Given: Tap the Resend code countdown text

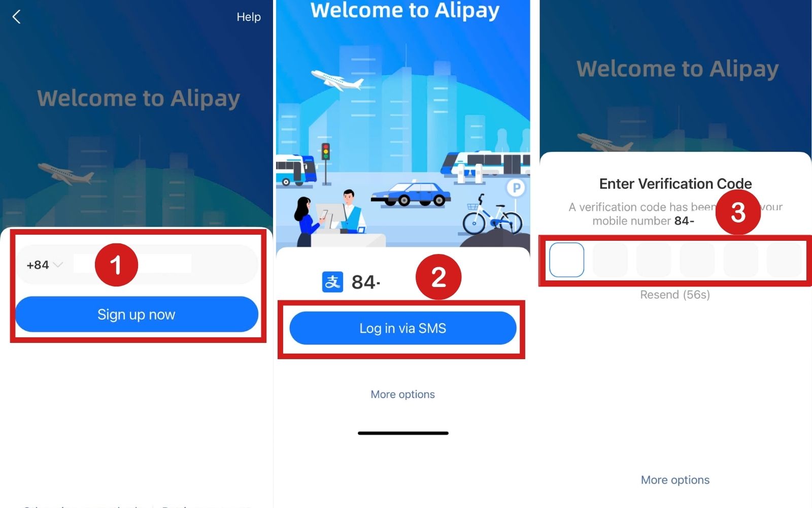Looking at the screenshot, I should point(675,295).
